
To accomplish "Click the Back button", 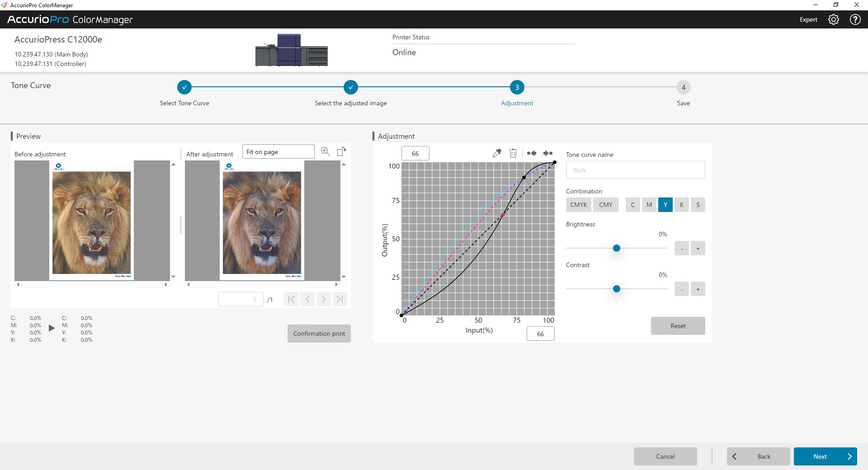I will [759, 456].
